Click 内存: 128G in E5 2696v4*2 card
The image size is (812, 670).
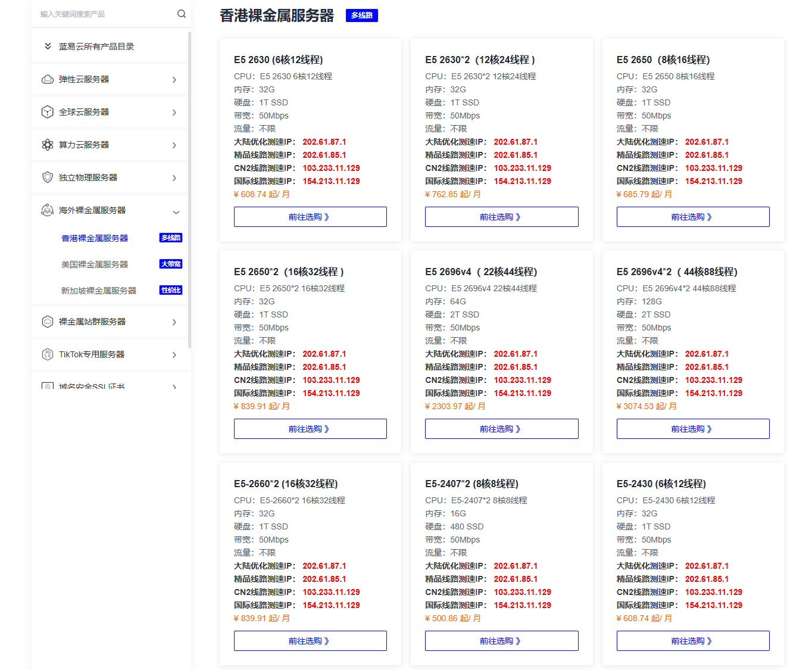tap(639, 301)
